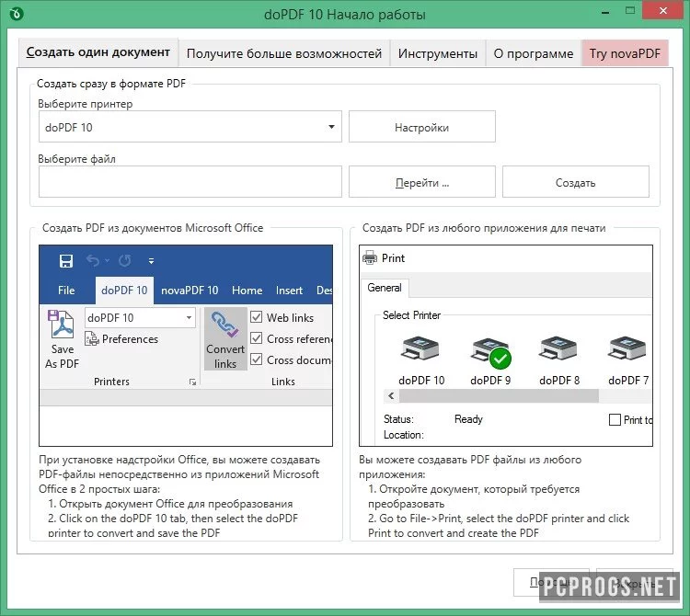Screen dimensions: 690x616
Task: Click the horizontal scrollbar in printer list
Action: point(499,396)
